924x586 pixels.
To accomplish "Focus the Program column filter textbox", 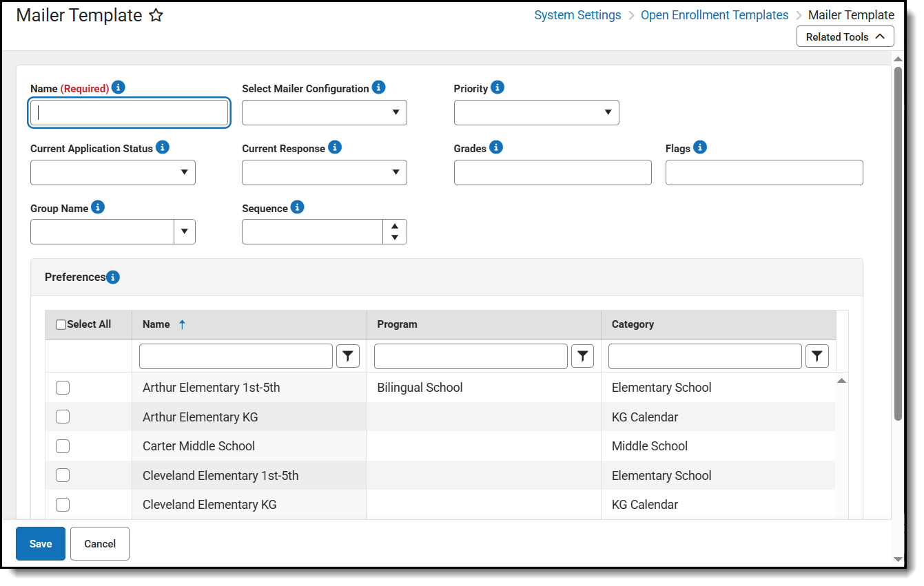I will tap(471, 356).
